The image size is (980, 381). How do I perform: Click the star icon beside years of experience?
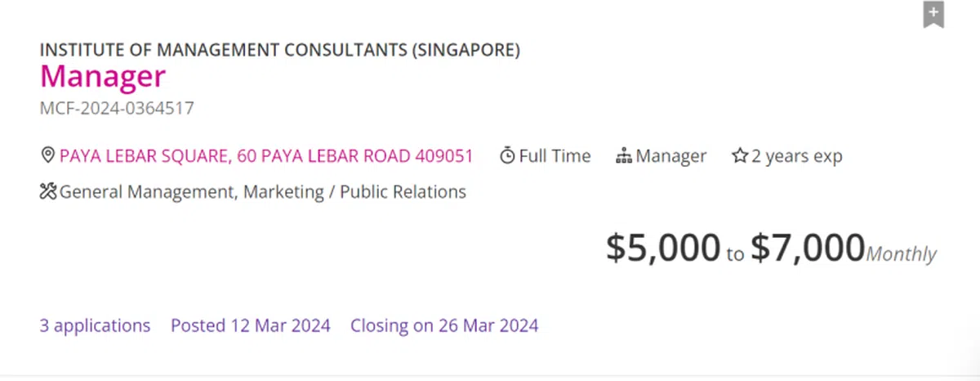[740, 155]
